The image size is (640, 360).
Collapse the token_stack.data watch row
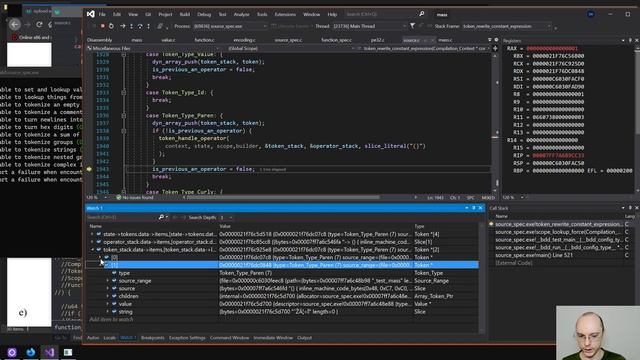tap(92, 250)
